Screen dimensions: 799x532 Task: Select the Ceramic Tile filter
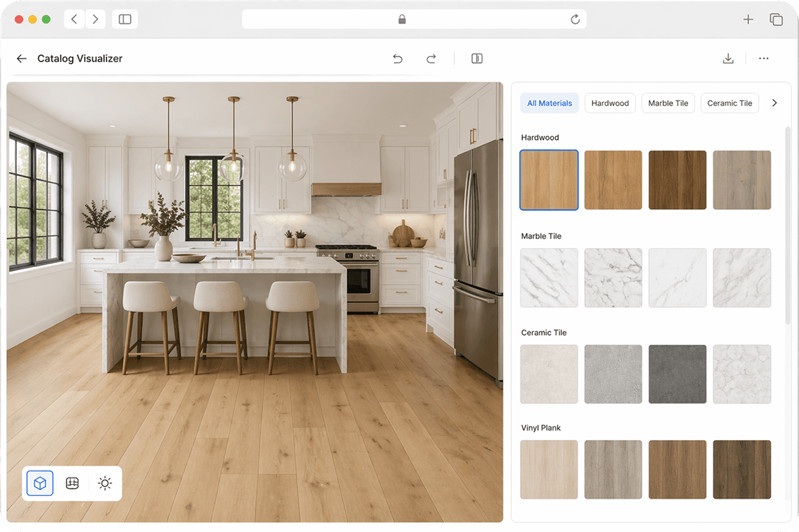tap(730, 102)
